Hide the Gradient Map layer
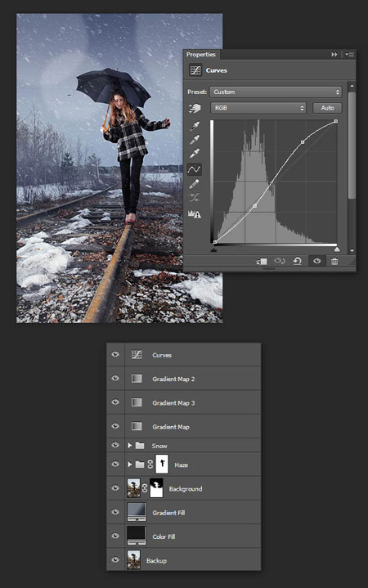Image resolution: width=368 pixels, height=588 pixels. click(x=115, y=426)
